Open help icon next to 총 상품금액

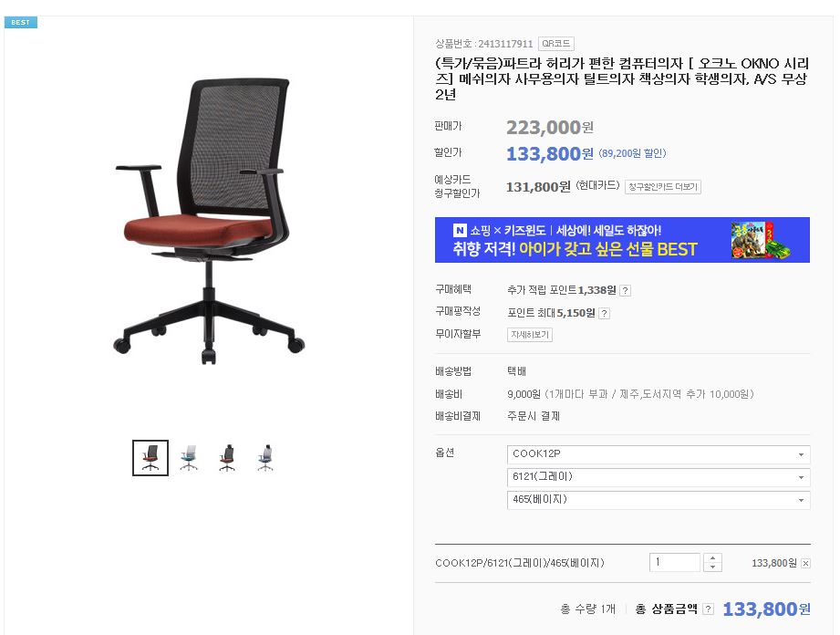click(709, 609)
